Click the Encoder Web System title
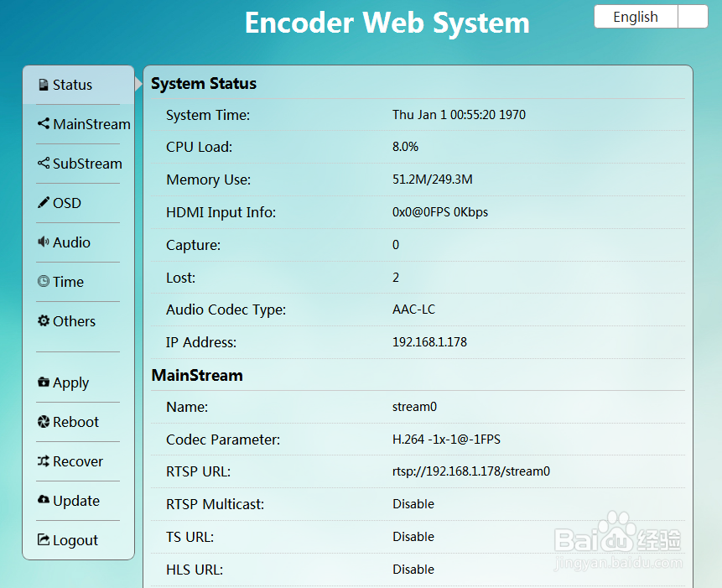This screenshot has width=722, height=588. 387,23
